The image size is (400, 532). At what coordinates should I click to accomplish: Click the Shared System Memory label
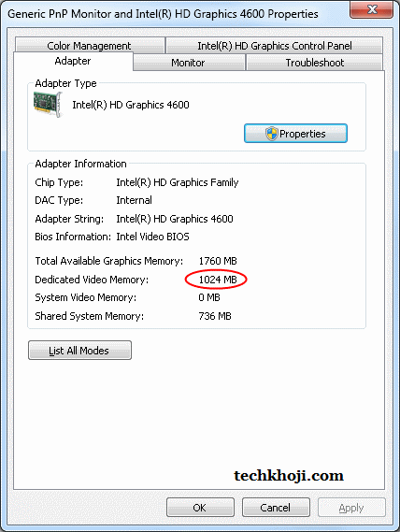tap(89, 316)
